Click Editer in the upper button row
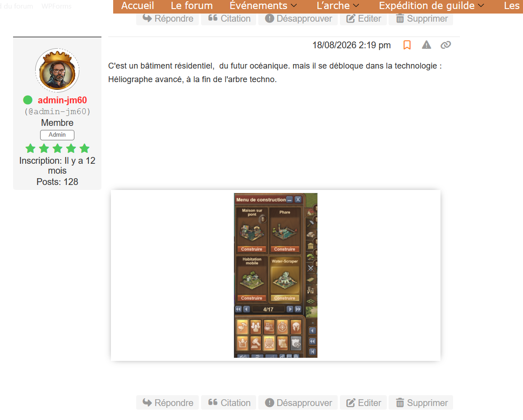Image resolution: width=523 pixels, height=420 pixels. tap(363, 18)
